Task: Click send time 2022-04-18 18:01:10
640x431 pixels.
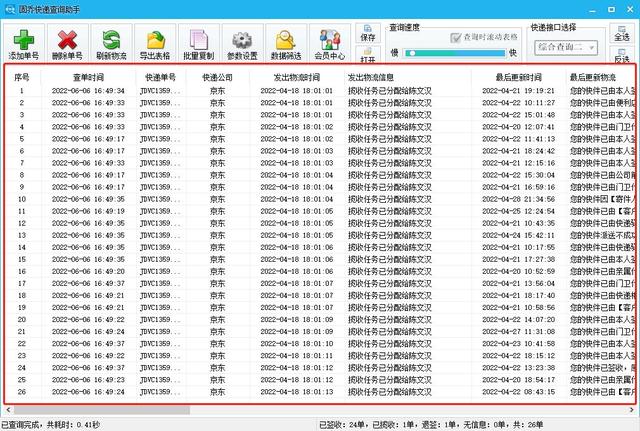Action: (297, 344)
